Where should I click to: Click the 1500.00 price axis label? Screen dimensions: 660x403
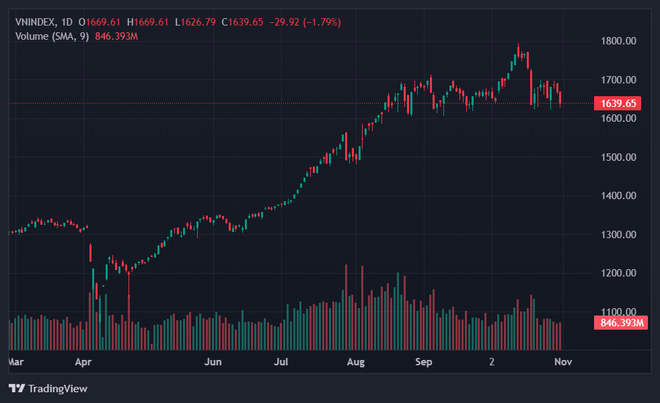(x=617, y=157)
